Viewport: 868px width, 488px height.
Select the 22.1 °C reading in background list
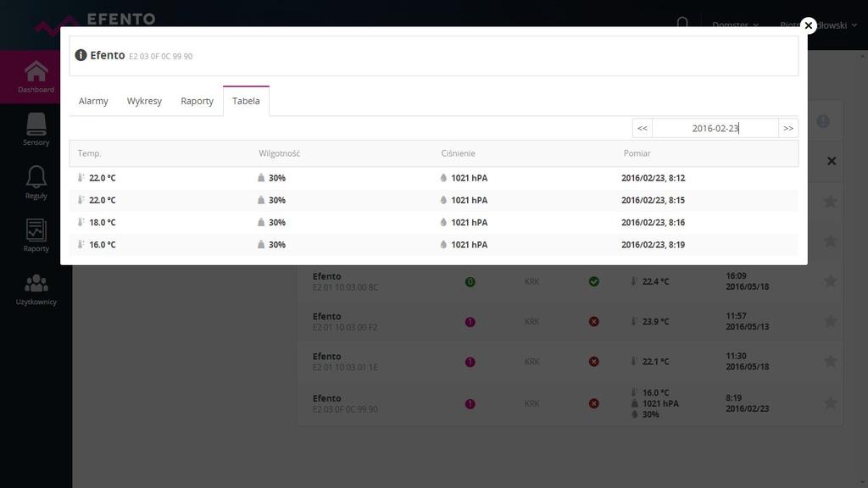(x=655, y=362)
